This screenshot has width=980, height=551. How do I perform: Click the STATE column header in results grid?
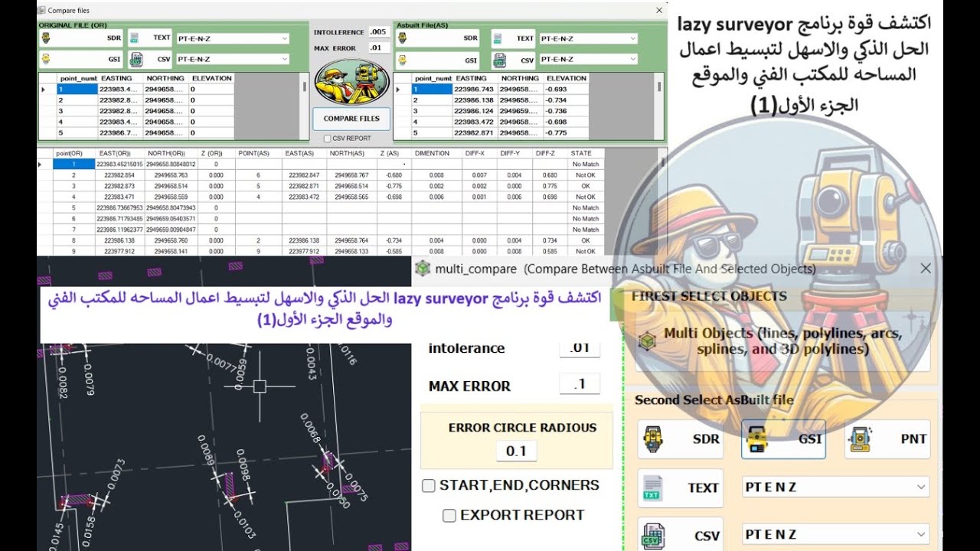pos(581,153)
